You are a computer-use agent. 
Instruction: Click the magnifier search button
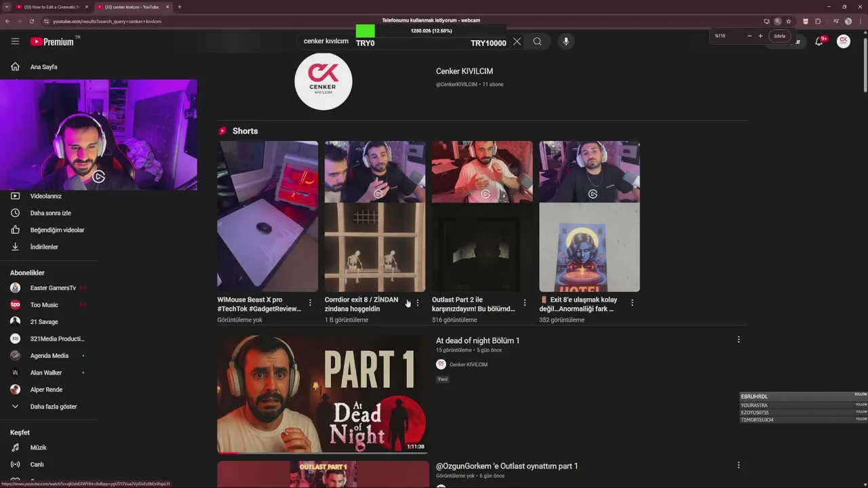(x=537, y=41)
